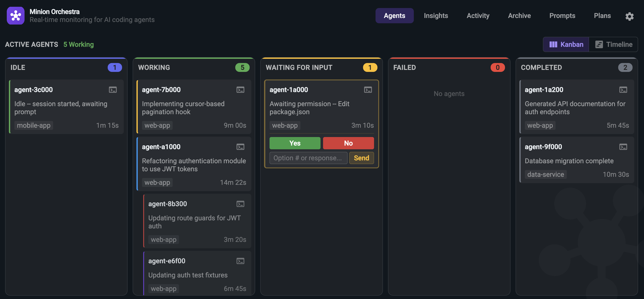Open terminal for agent-e6f00
Viewport: 644px width, 299px height.
pyautogui.click(x=240, y=261)
